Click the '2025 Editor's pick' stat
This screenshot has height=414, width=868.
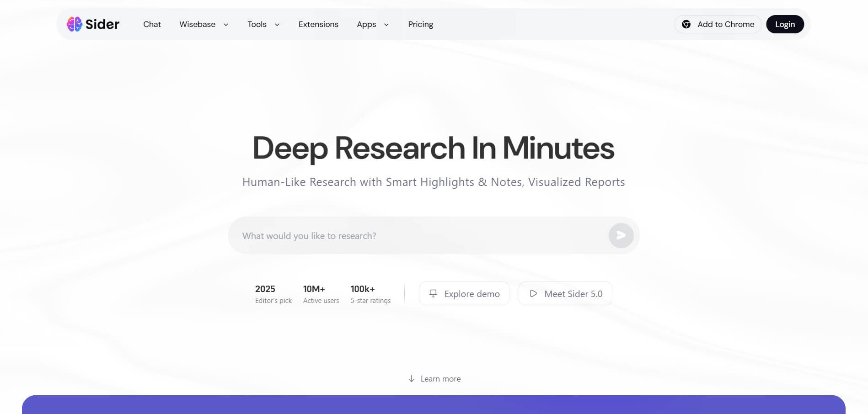tap(273, 294)
